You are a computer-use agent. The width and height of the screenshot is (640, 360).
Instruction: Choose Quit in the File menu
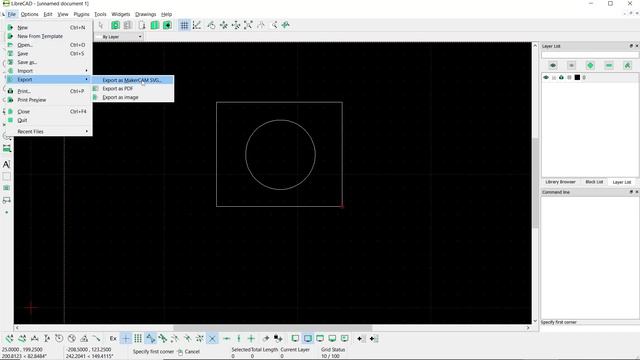tap(48, 120)
